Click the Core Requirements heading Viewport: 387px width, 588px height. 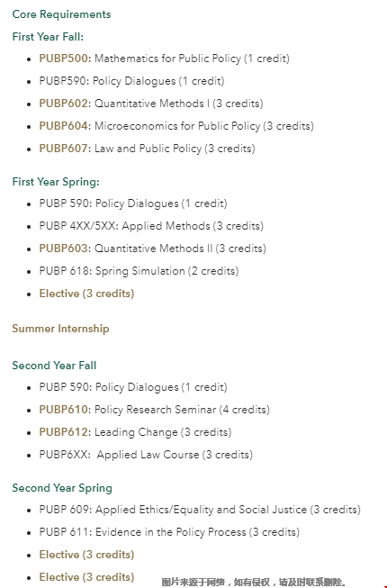click(x=61, y=14)
